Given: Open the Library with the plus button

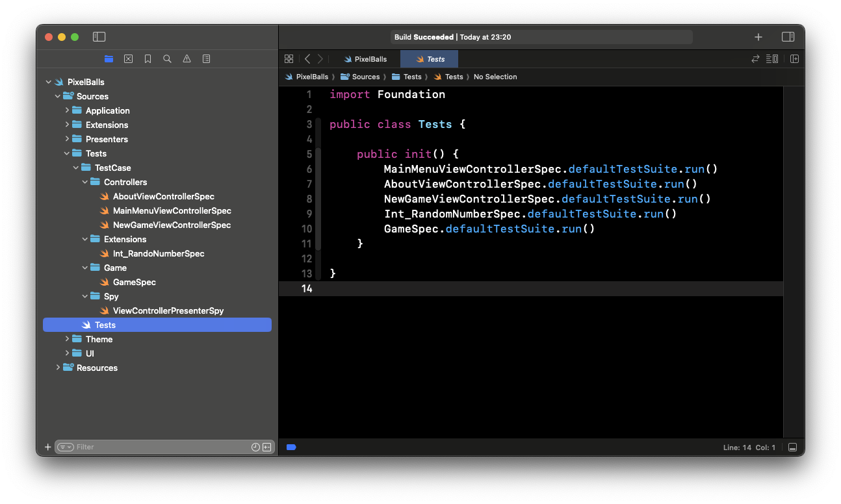Looking at the screenshot, I should coord(758,37).
